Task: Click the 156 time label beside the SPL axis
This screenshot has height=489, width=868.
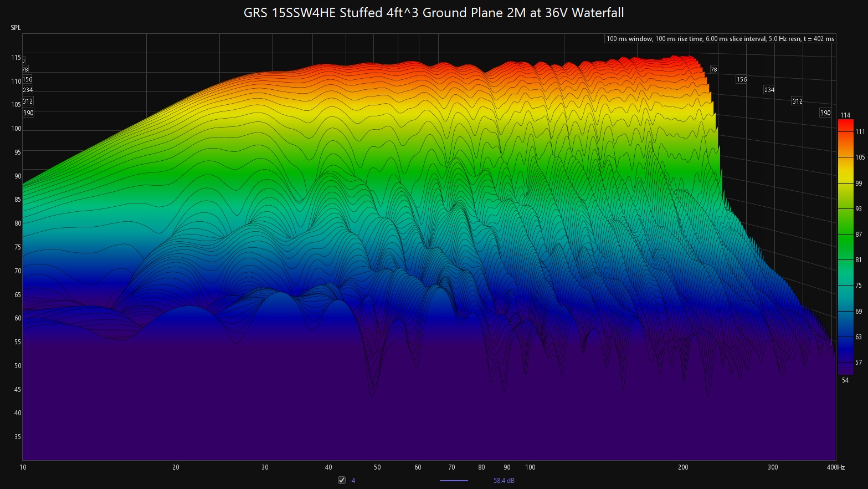Action: click(27, 80)
